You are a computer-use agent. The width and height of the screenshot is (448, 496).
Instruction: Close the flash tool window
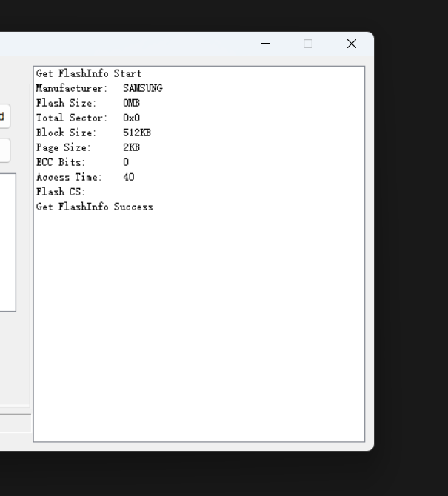tap(352, 44)
